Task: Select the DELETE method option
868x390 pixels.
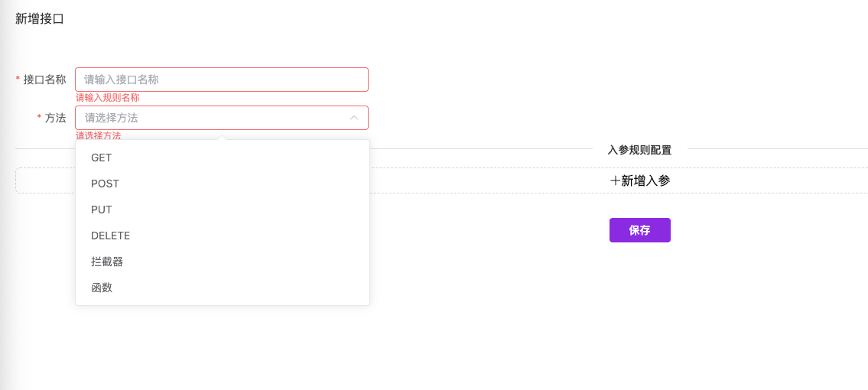Action: [x=111, y=236]
